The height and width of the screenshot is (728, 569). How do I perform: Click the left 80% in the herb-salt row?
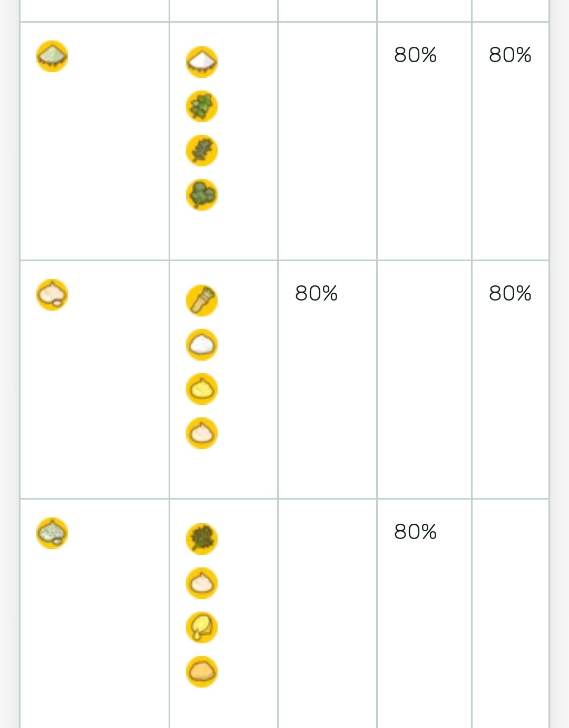(x=415, y=55)
